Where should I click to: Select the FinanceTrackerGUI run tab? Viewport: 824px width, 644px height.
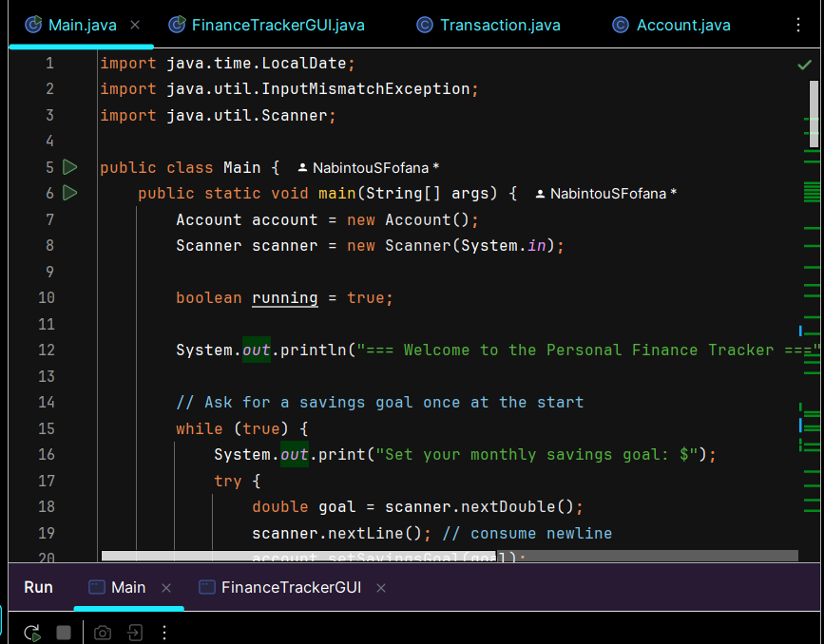[x=280, y=587]
